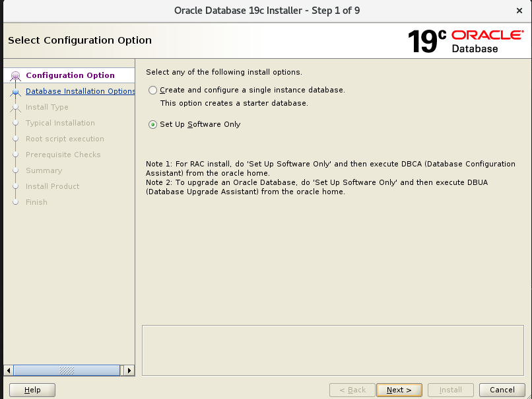Select 'Create and configure a single instance database' radio
This screenshot has height=399, width=532.
click(152, 90)
